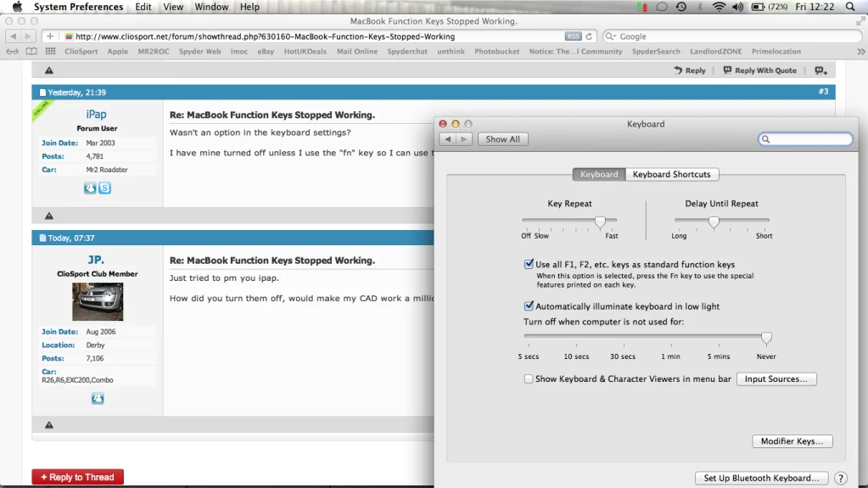The image size is (868, 488).
Task: Open iPap's username profile link
Action: 97,114
